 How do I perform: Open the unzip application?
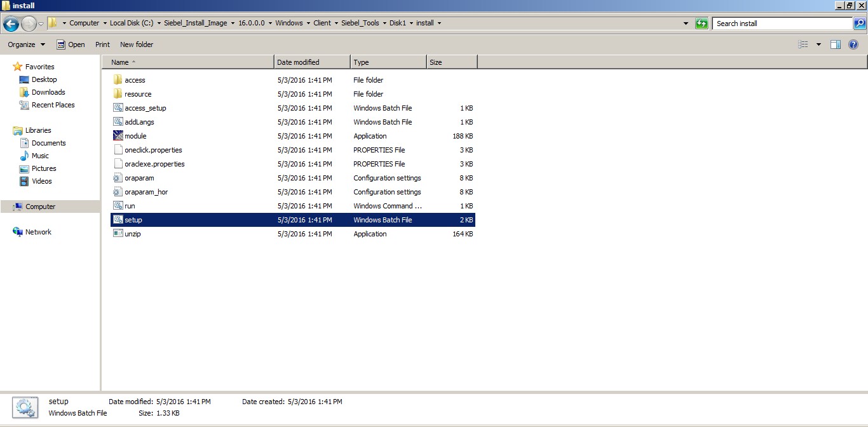click(133, 234)
